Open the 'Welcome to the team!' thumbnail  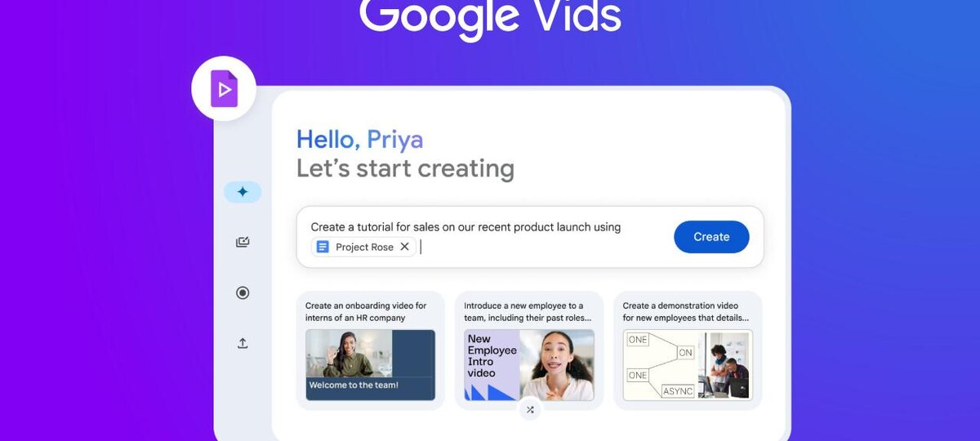click(370, 365)
